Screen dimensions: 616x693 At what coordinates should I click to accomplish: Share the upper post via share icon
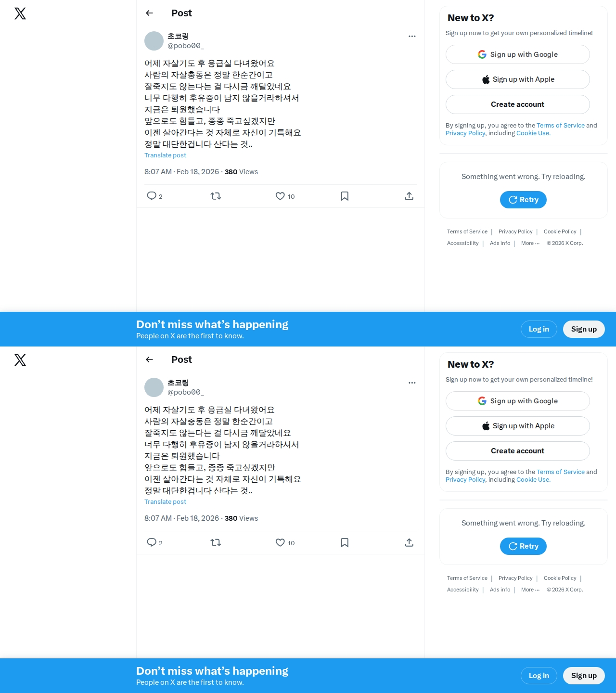[x=409, y=196]
